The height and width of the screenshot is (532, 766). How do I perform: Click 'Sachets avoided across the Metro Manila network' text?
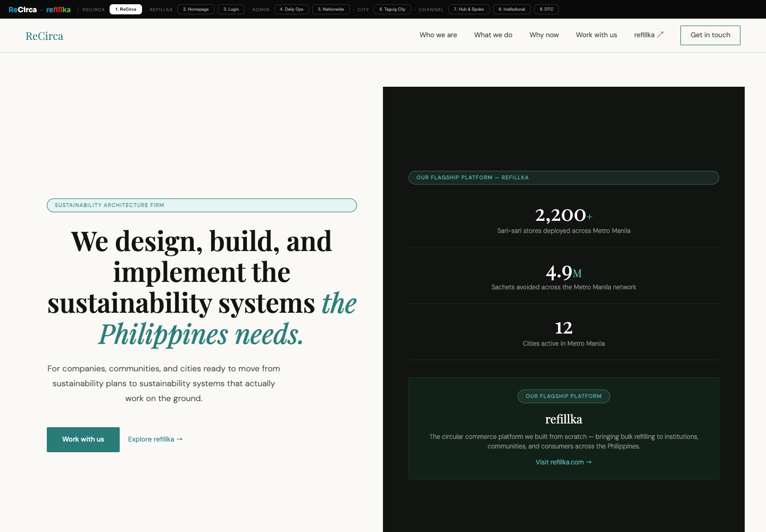pyautogui.click(x=563, y=287)
